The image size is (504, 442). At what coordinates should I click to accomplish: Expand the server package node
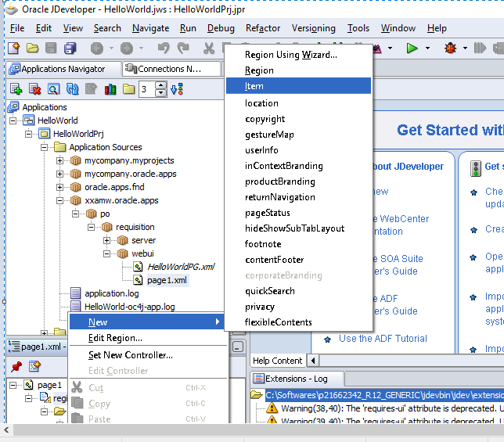click(x=106, y=241)
